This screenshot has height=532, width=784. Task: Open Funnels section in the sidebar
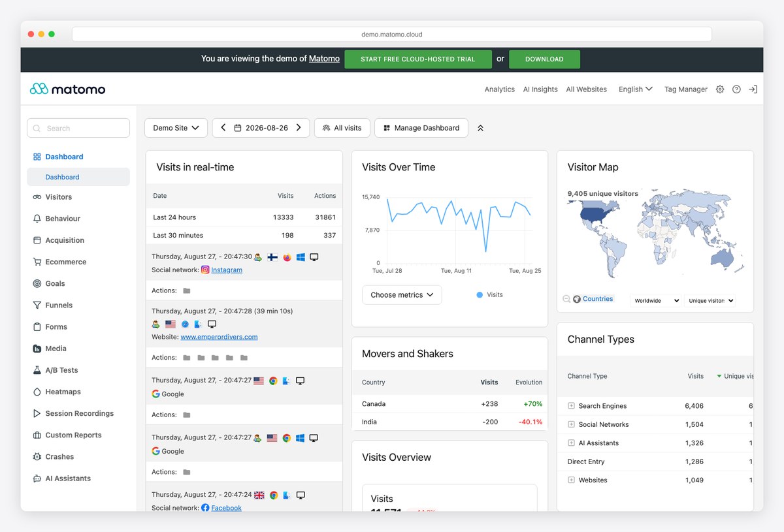coord(78,305)
